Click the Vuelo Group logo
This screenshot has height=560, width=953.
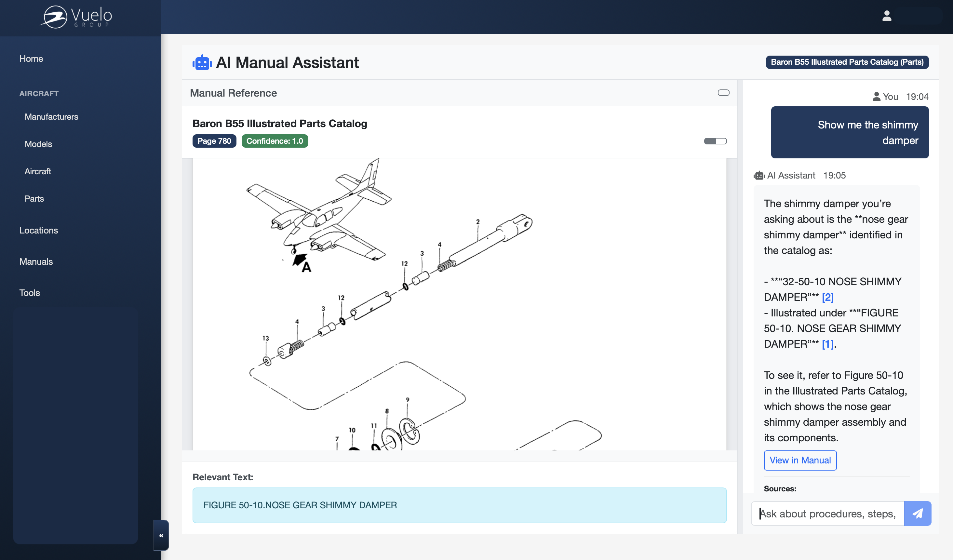coord(76,17)
